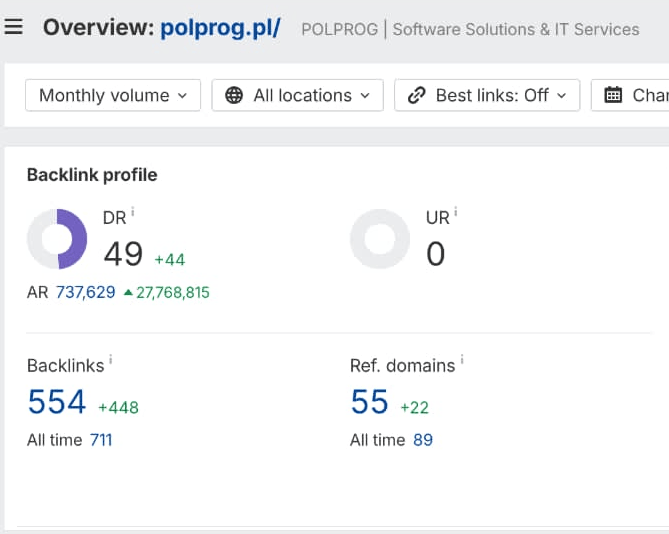Open the Backlinks count 554
Viewport: 669px width, 534px height.
pos(57,402)
